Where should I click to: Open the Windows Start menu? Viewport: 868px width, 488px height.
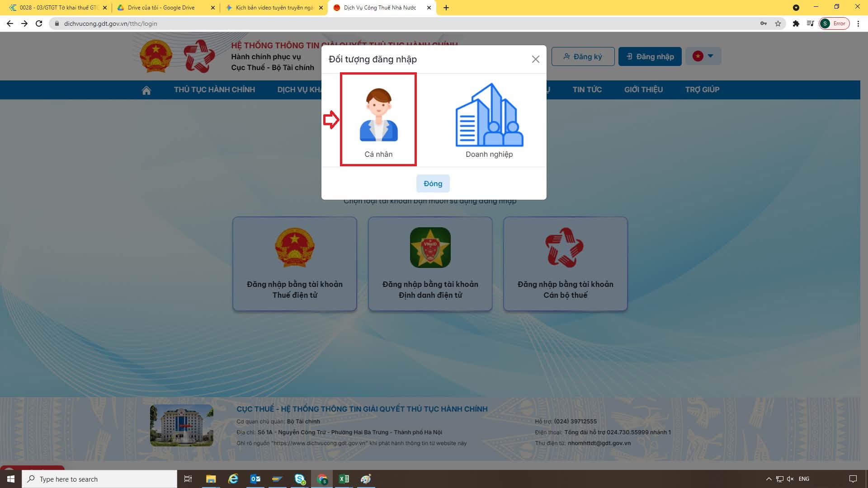coord(11,479)
